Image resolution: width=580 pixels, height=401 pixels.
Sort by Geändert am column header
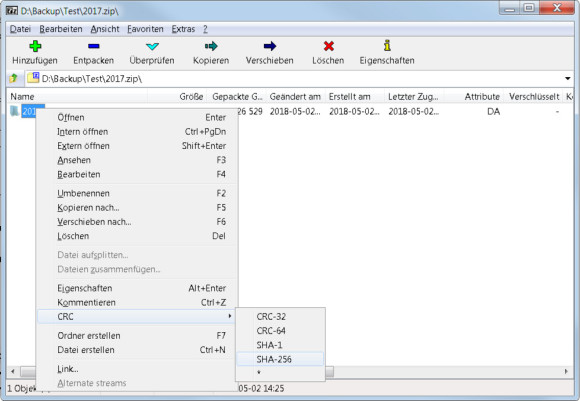(296, 97)
